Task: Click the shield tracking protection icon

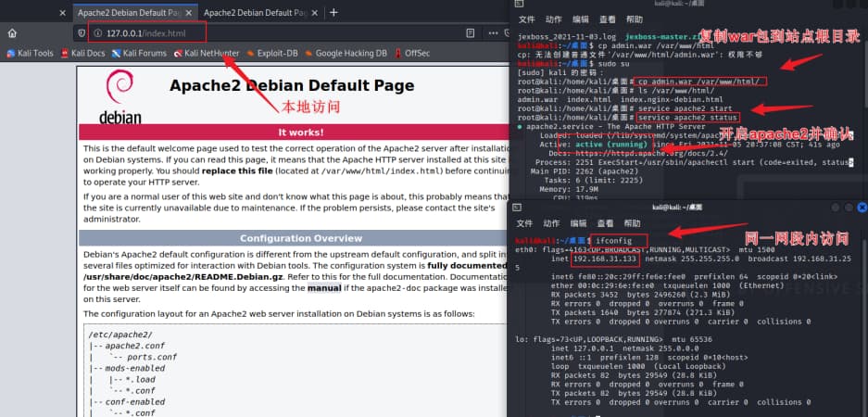Action: click(82, 33)
